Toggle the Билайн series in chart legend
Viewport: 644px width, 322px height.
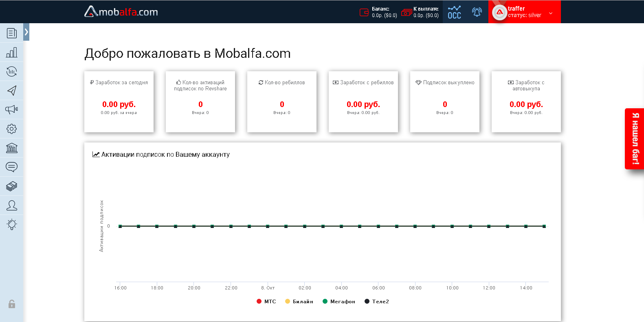(299, 302)
